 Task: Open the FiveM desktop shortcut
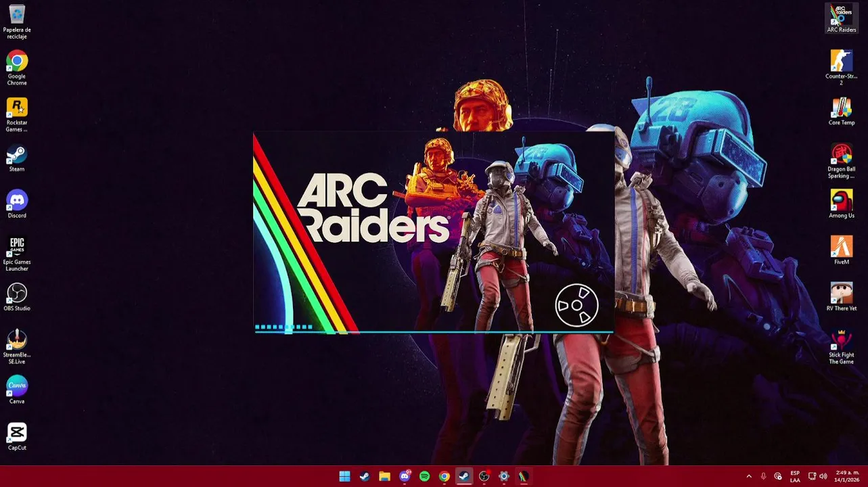point(842,251)
